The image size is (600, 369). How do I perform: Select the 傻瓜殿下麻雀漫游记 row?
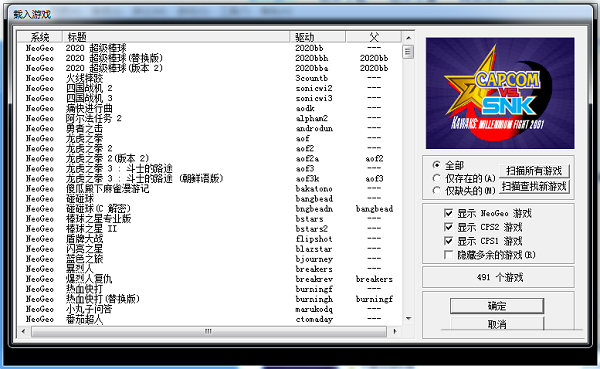(209, 188)
